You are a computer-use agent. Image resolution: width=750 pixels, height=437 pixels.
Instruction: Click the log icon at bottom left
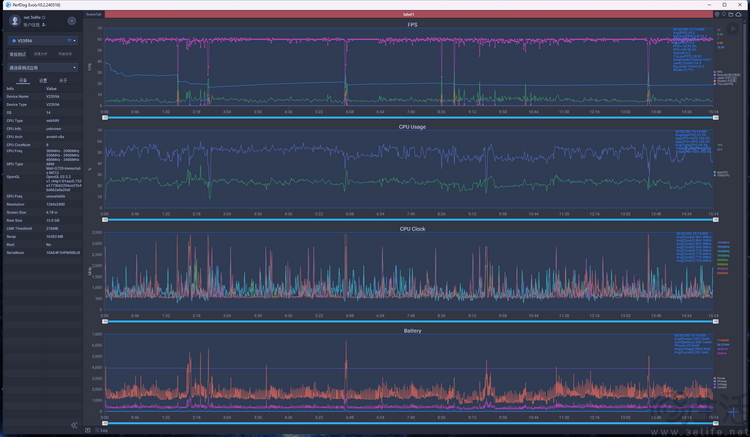tap(88, 430)
